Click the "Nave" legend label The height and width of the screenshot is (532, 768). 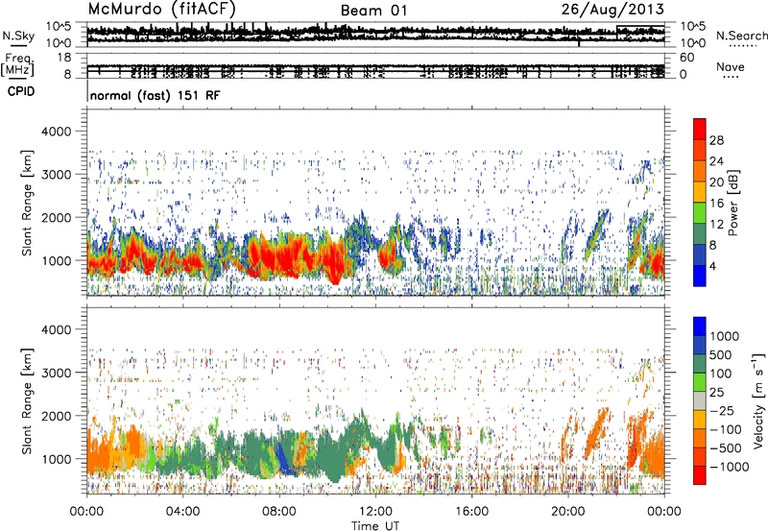click(x=731, y=66)
